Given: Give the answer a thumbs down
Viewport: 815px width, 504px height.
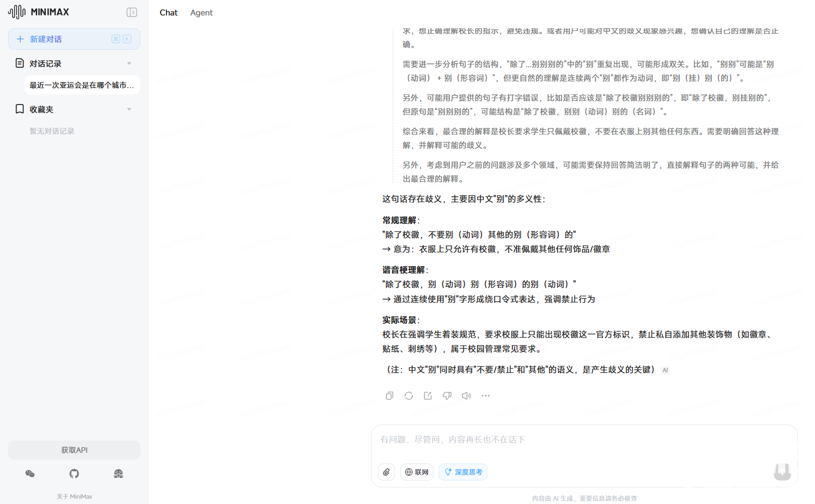Looking at the screenshot, I should (447, 396).
